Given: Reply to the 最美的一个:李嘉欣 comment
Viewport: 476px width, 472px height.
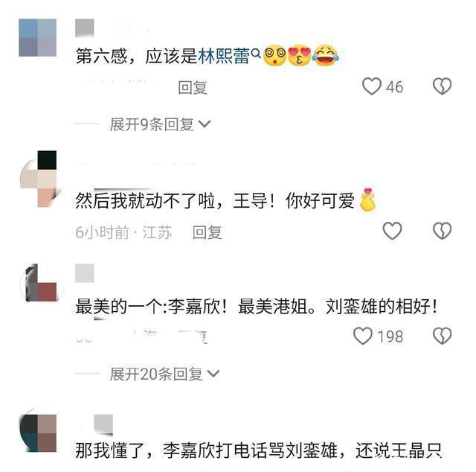Looking at the screenshot, I should [193, 337].
